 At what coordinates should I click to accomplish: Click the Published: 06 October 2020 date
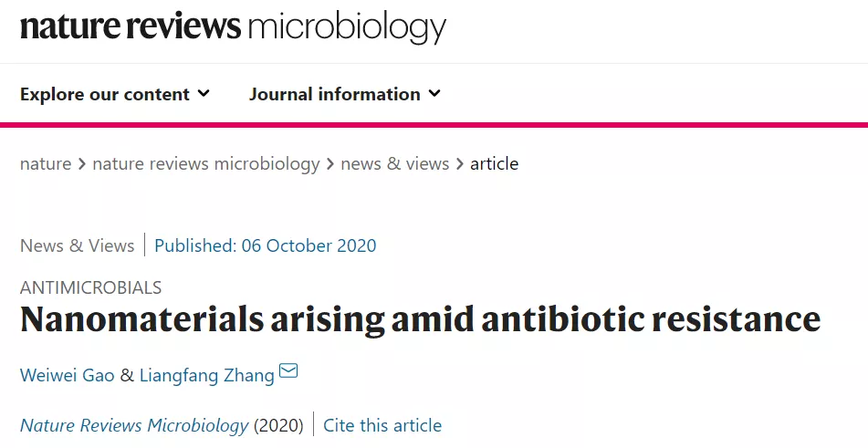coord(266,245)
